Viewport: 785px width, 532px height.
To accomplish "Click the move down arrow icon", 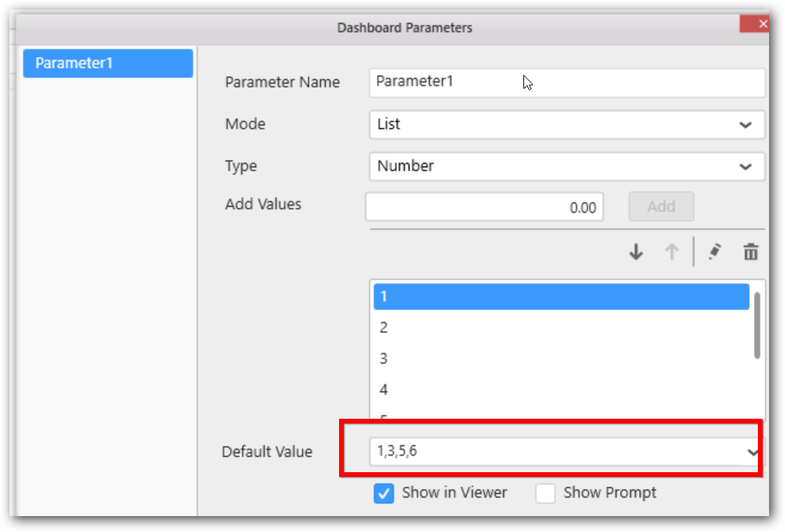I will point(636,252).
